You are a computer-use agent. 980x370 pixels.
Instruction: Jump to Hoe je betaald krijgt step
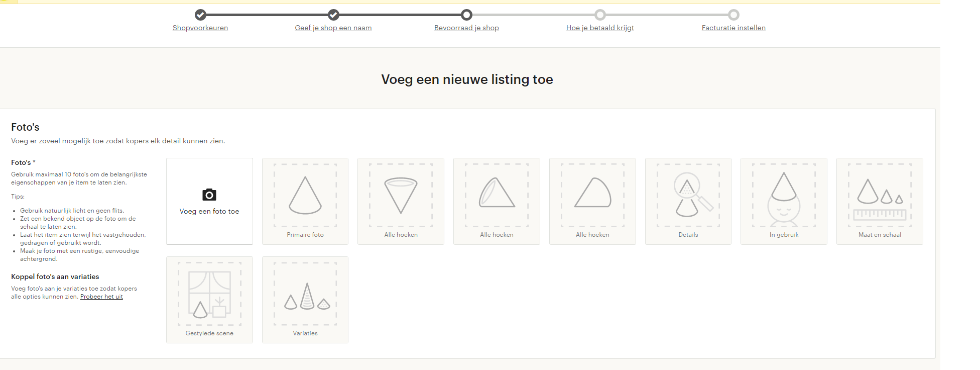pos(600,28)
